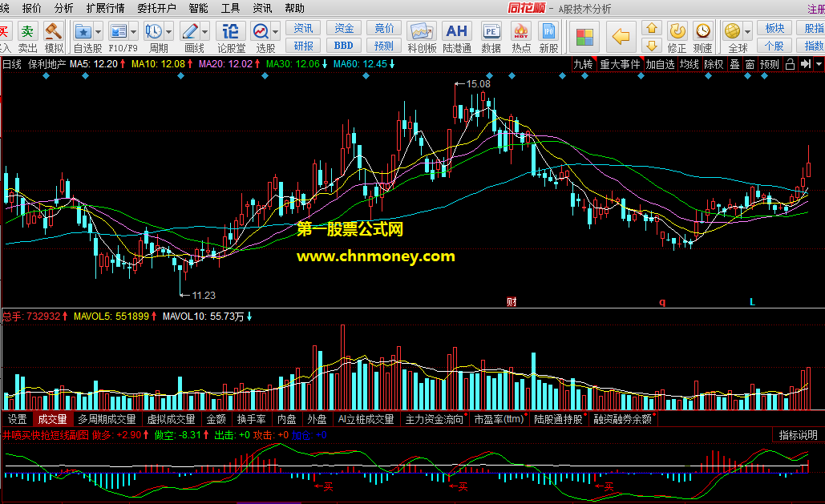Screen dimensions: 825x504
Task: Open the 扩展行情 menu
Action: coord(105,8)
